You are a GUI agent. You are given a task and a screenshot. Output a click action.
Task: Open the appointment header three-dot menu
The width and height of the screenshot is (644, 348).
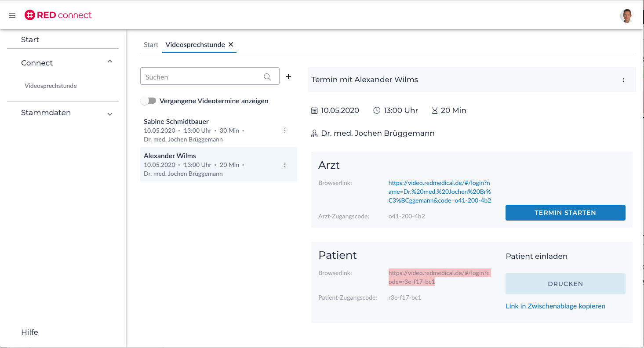623,80
